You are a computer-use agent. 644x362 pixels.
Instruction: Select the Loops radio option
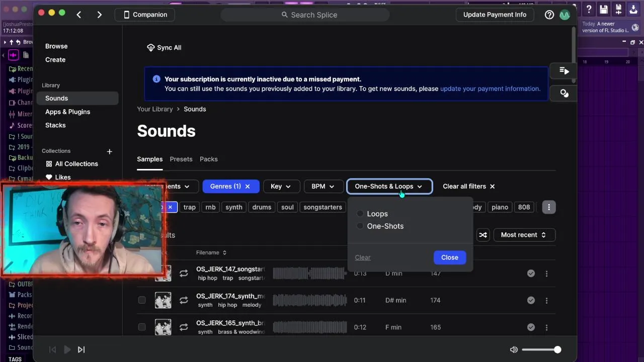tap(360, 214)
